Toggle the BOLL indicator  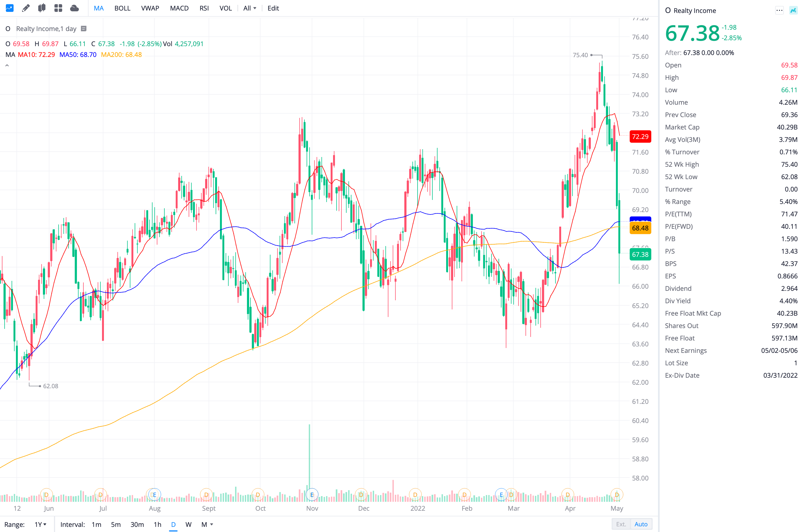[122, 8]
